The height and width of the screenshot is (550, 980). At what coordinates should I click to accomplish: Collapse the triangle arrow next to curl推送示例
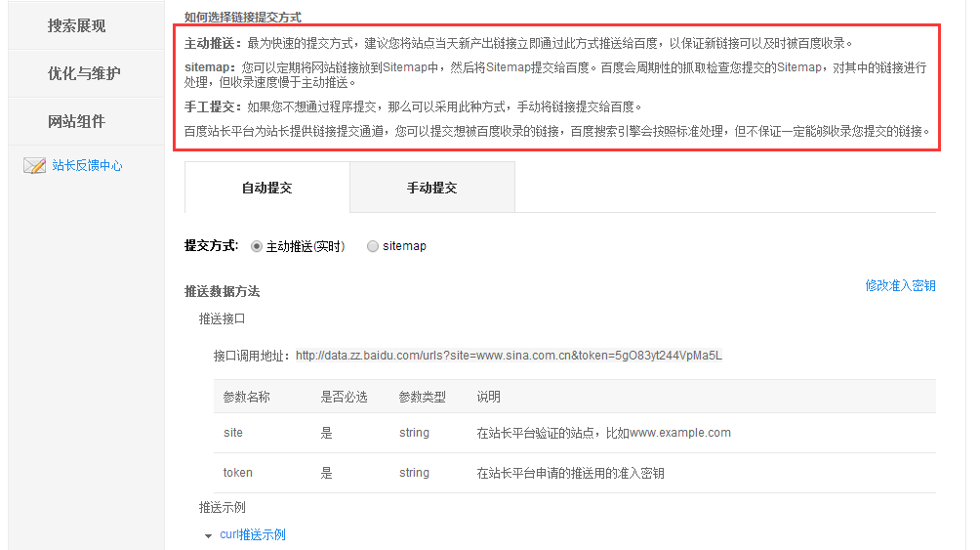pyautogui.click(x=208, y=536)
